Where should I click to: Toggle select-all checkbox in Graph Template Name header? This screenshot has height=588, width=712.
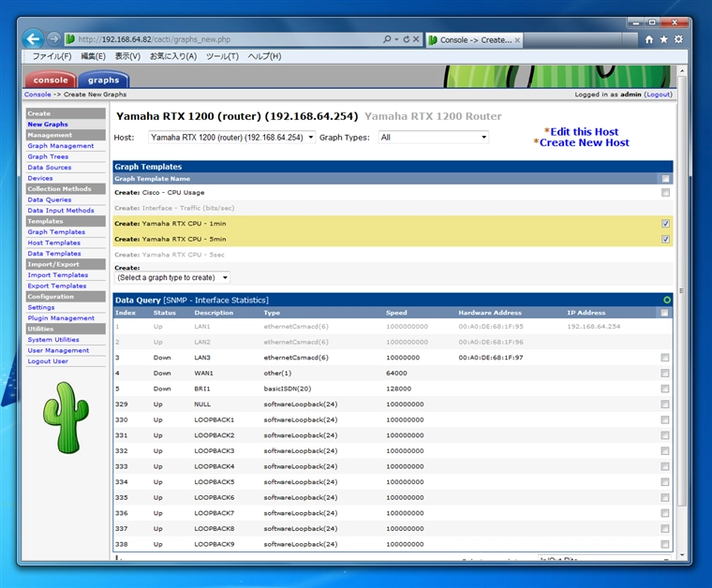pos(665,179)
